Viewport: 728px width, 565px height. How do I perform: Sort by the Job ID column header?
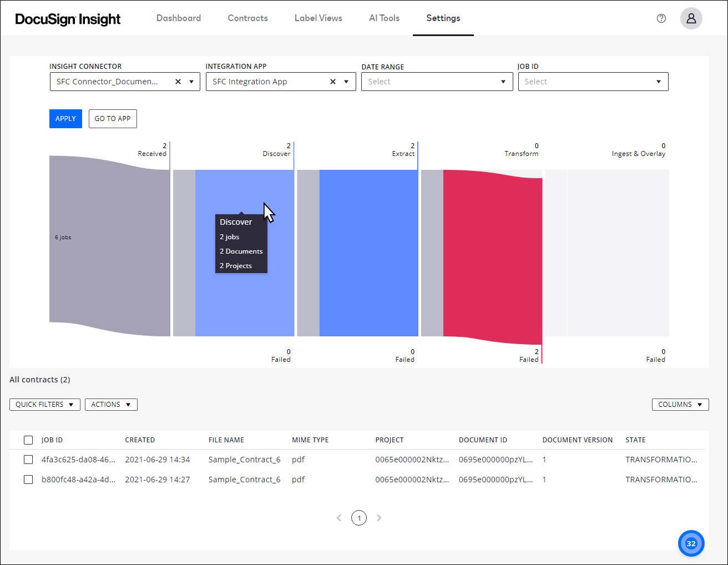(52, 440)
